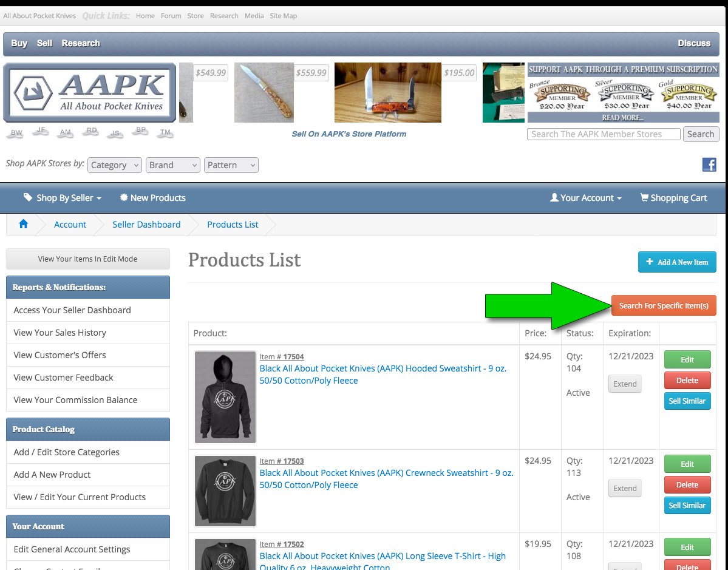Viewport: 728px width, 570px height.
Task: Go to the Account breadcrumb
Action: [x=70, y=224]
